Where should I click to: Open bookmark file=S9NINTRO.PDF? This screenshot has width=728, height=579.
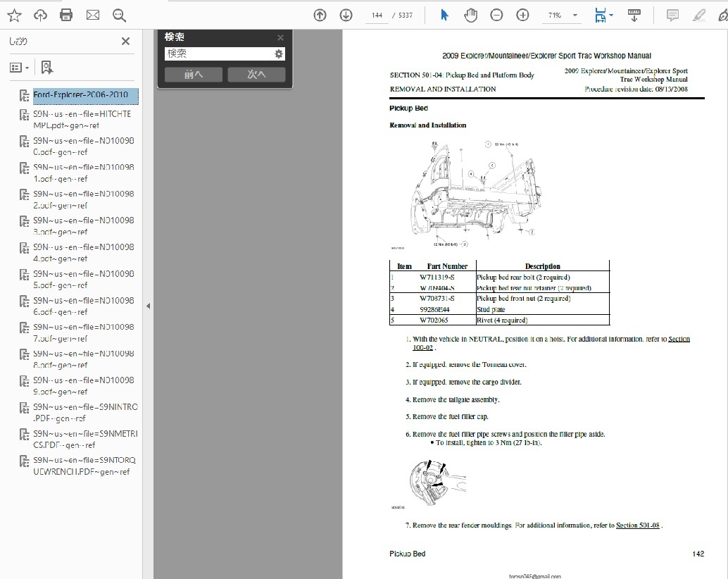[x=85, y=412]
